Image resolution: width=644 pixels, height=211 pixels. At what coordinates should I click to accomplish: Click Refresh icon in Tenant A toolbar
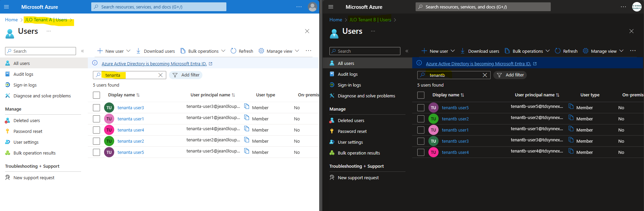(x=233, y=51)
